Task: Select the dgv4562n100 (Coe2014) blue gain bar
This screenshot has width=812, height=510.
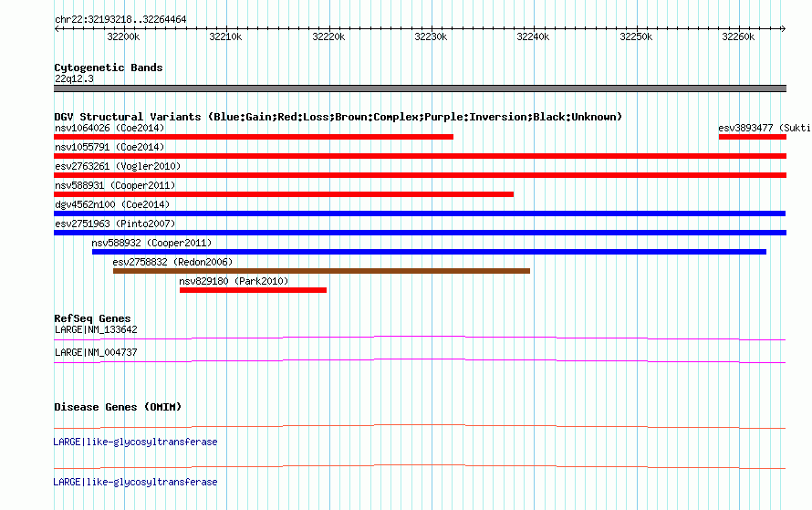Action: pos(420,213)
